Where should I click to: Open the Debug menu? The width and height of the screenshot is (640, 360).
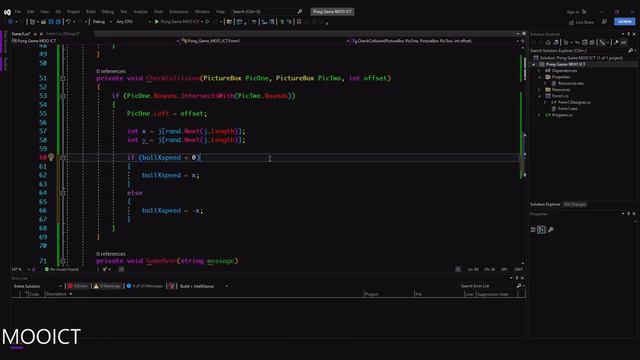click(108, 12)
